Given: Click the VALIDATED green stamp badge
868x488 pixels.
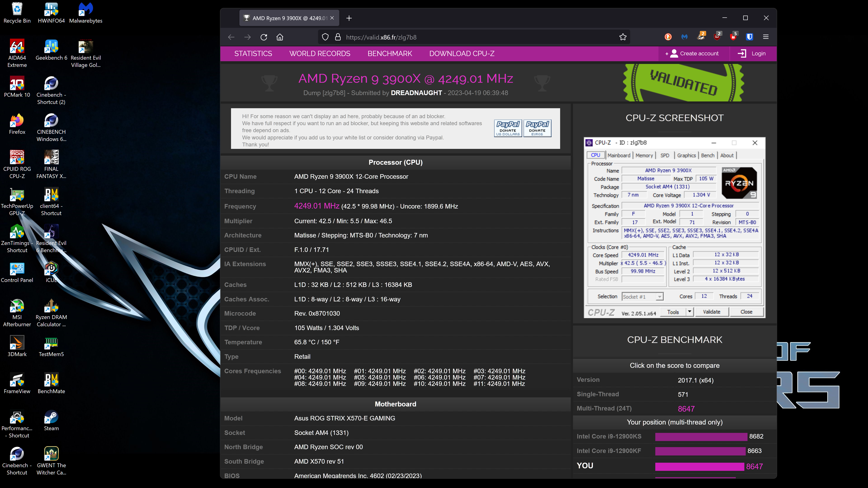Looking at the screenshot, I should click(x=683, y=83).
